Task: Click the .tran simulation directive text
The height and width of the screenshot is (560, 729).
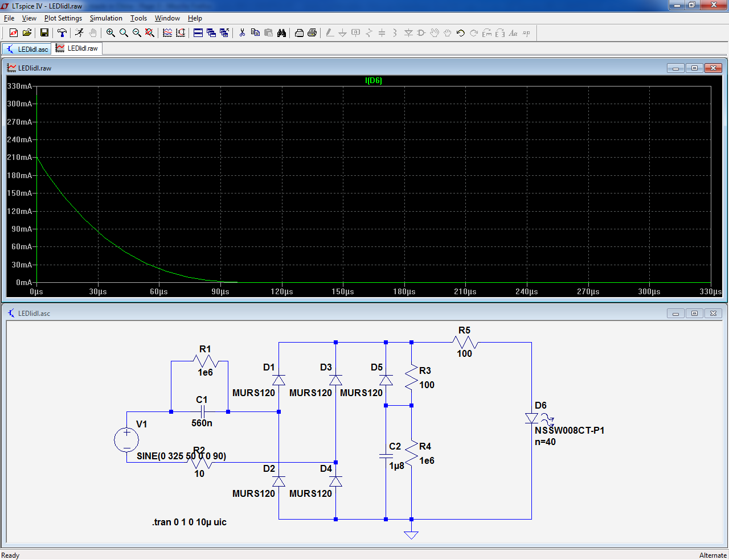Action: tap(189, 522)
